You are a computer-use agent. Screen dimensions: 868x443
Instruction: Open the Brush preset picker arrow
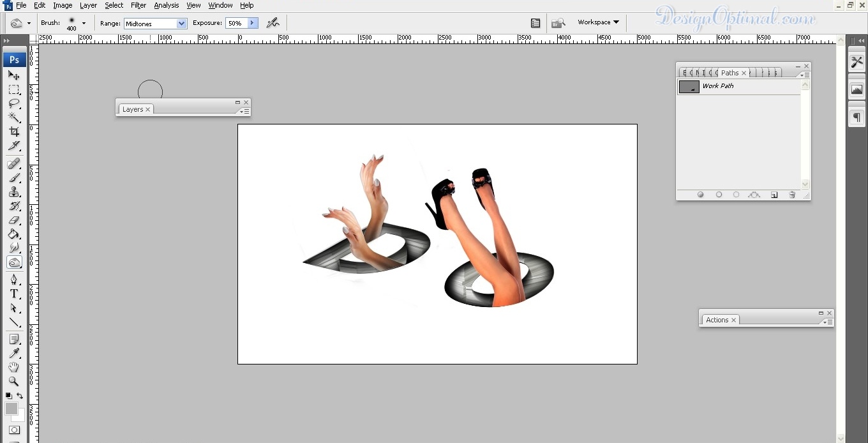pyautogui.click(x=84, y=23)
